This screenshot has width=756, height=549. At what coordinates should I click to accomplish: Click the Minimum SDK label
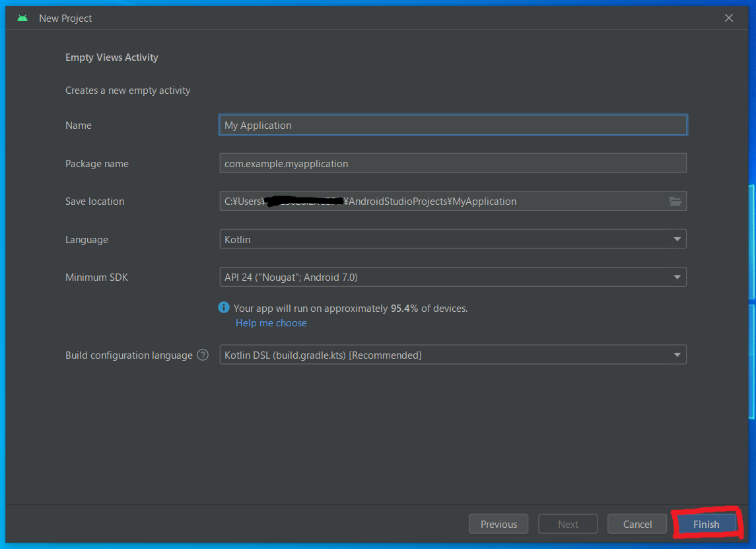pyautogui.click(x=96, y=277)
